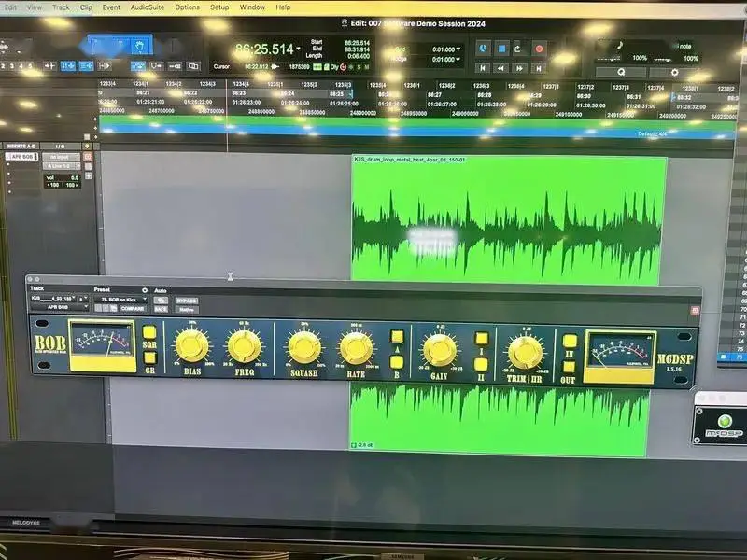The height and width of the screenshot is (560, 747).
Task: Click the red plugin target icon
Action: click(694, 310)
